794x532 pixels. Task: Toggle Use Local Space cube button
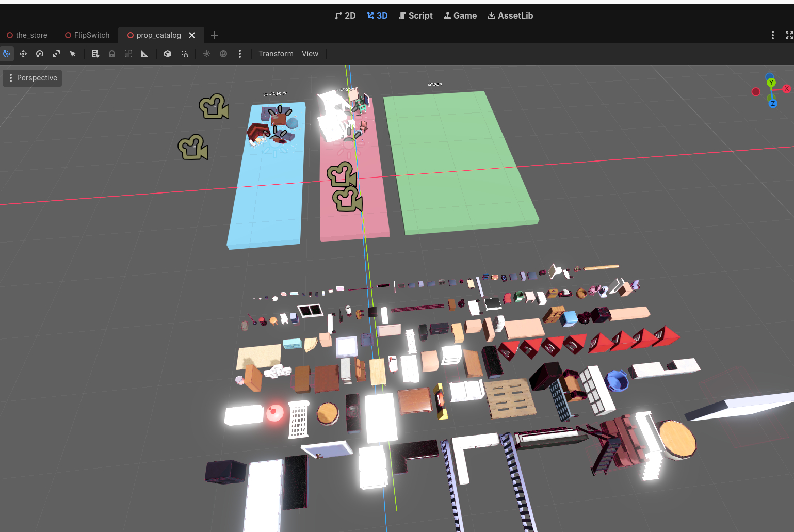click(168, 54)
